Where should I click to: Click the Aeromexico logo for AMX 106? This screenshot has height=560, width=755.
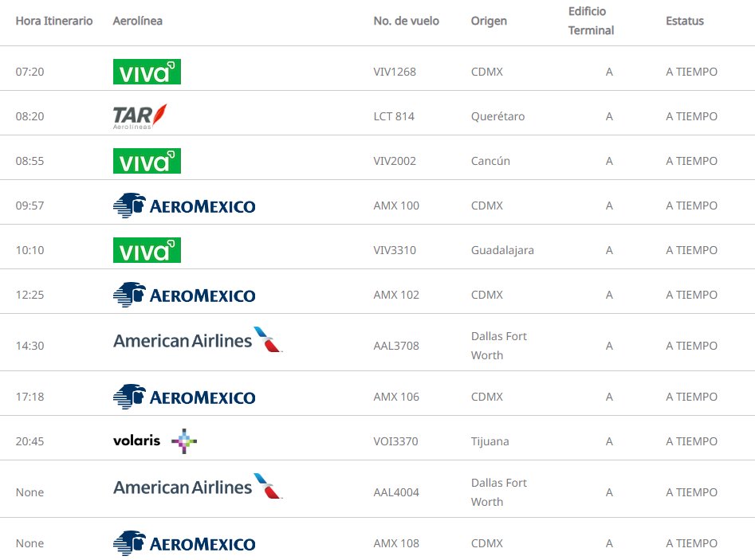pos(184,397)
